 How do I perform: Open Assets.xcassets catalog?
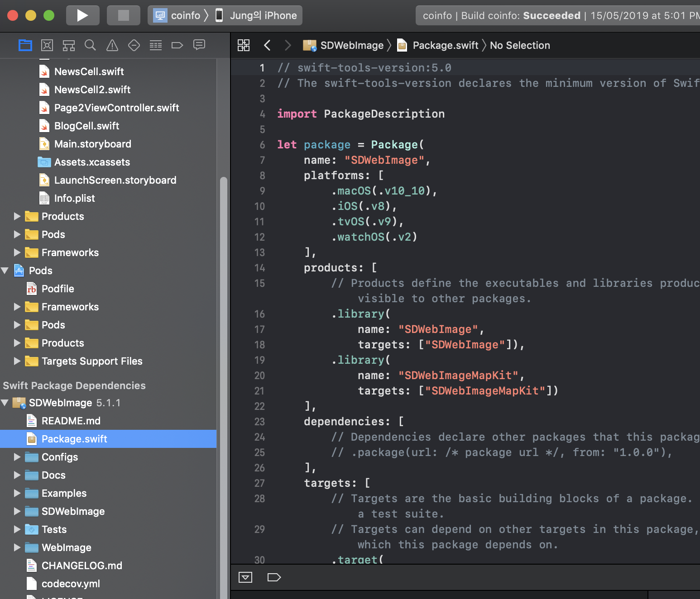[x=92, y=162]
